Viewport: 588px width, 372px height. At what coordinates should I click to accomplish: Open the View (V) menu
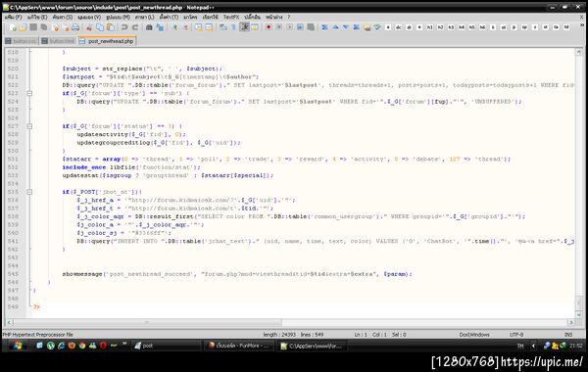tap(89, 18)
